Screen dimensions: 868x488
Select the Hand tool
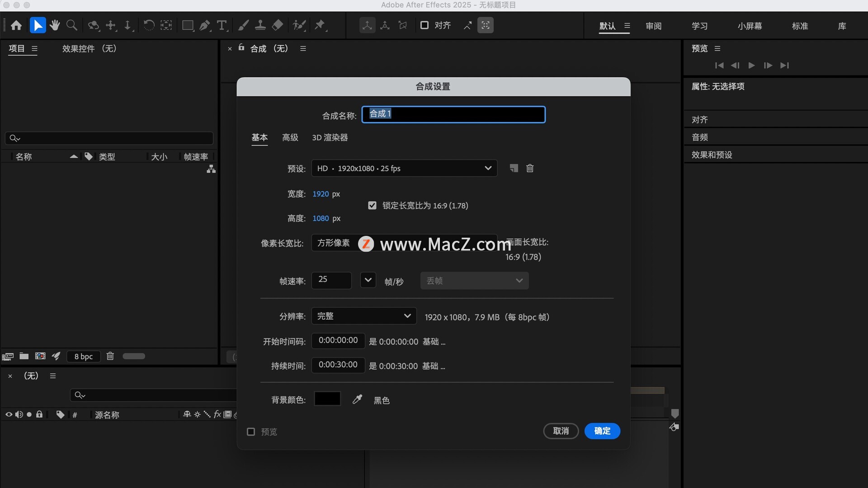point(55,25)
